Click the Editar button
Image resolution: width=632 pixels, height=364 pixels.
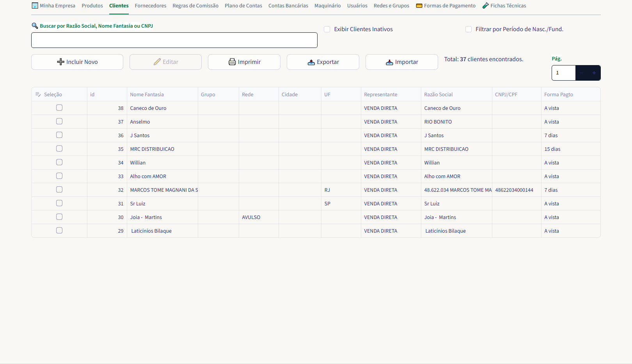point(165,62)
